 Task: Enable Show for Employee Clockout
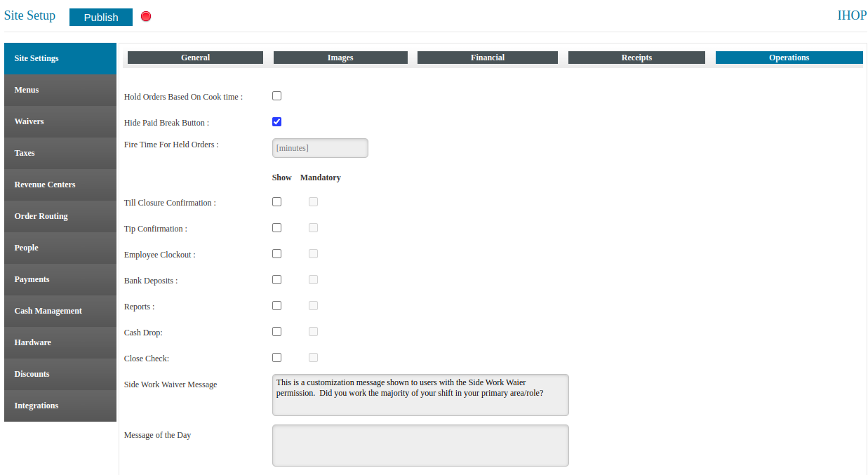point(276,254)
